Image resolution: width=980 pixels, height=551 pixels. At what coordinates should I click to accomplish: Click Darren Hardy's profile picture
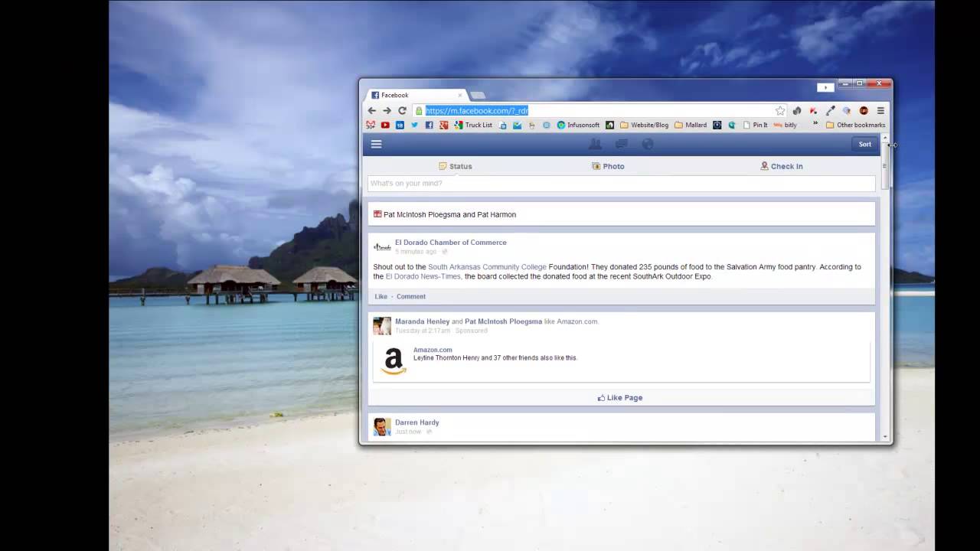tap(382, 427)
